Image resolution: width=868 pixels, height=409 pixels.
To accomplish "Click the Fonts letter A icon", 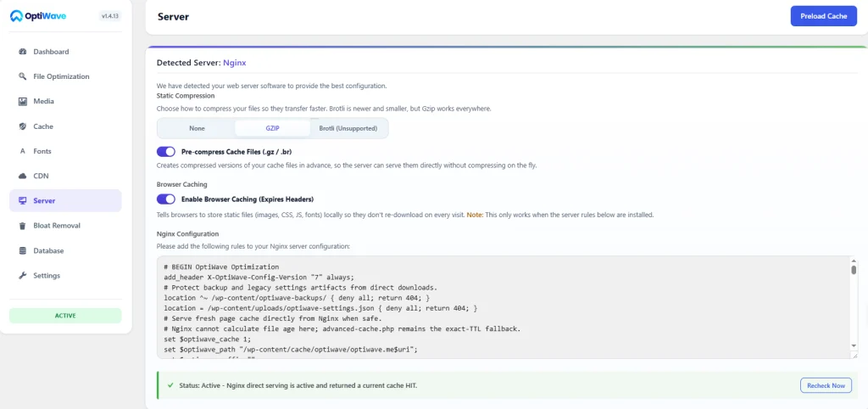I will tap(23, 151).
